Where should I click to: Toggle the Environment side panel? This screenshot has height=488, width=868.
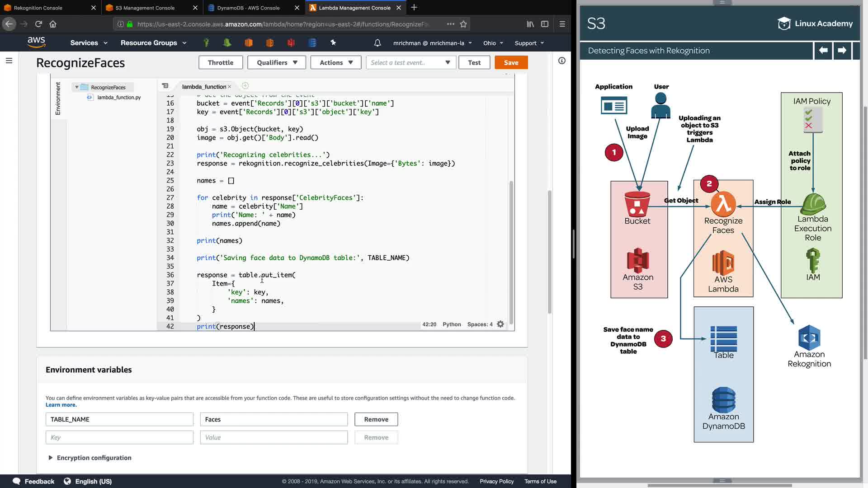[58, 99]
